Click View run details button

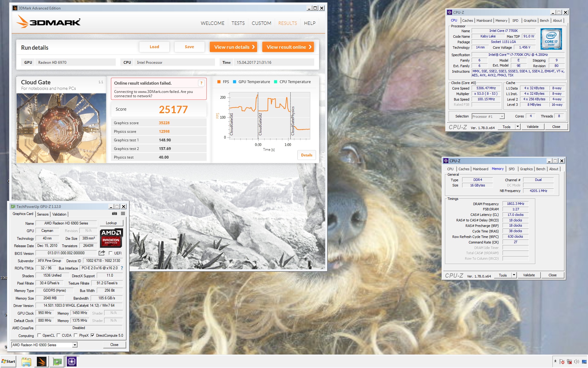pyautogui.click(x=233, y=47)
